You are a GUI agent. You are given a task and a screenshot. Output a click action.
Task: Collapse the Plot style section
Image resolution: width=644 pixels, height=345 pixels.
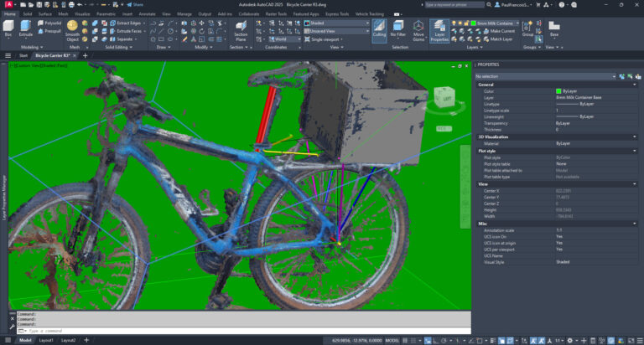pos(635,151)
